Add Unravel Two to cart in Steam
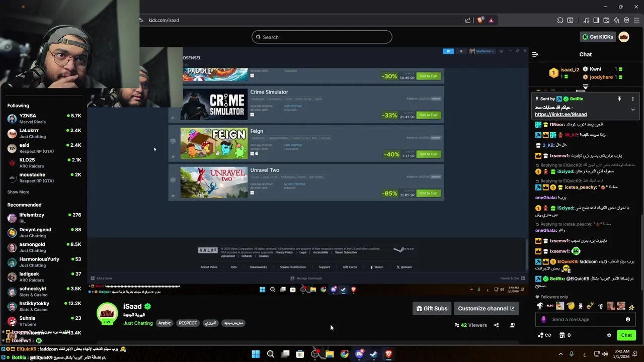Screen dimensions: 644x362 coord(429,193)
